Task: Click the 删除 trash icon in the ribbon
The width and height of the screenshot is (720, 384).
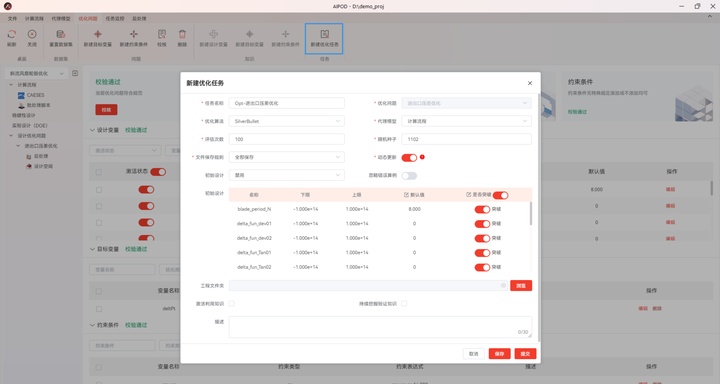Action: [x=182, y=34]
